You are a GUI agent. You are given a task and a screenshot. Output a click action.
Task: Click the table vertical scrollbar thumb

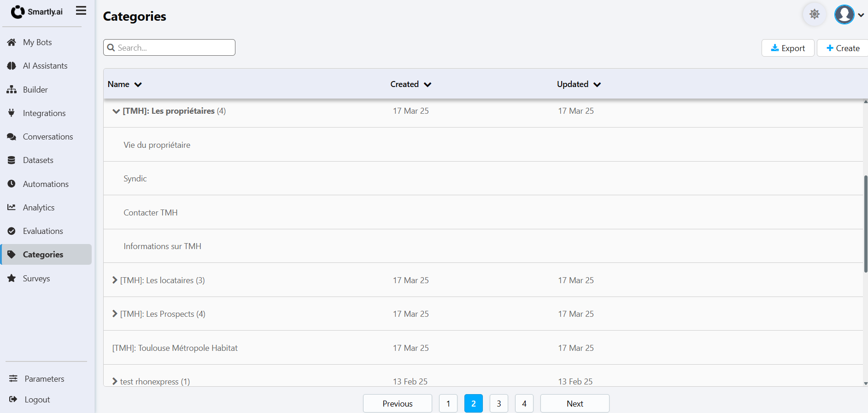click(866, 224)
